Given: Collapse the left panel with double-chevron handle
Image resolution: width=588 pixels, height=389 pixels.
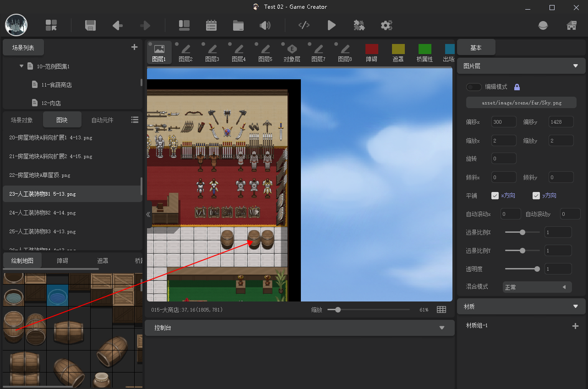Looking at the screenshot, I should [x=148, y=214].
